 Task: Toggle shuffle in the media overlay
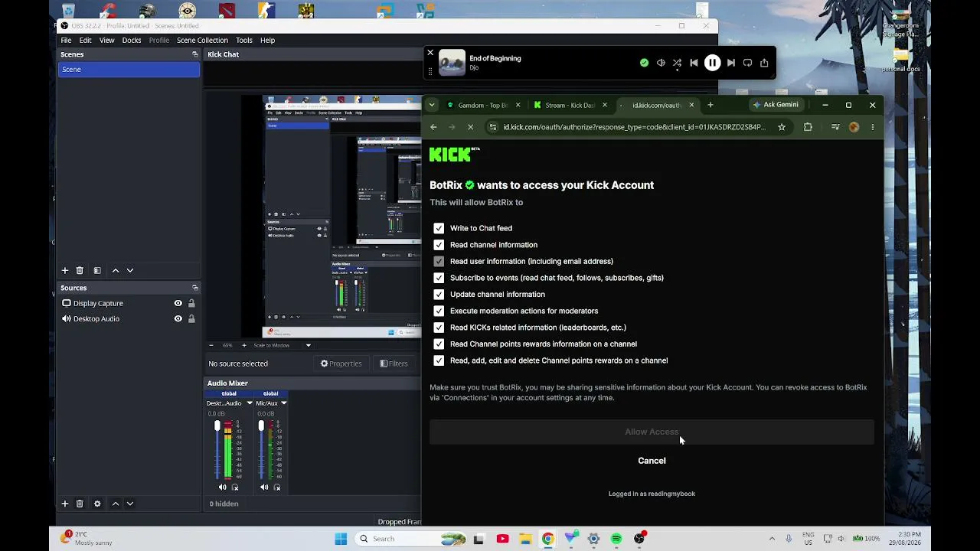click(x=677, y=63)
